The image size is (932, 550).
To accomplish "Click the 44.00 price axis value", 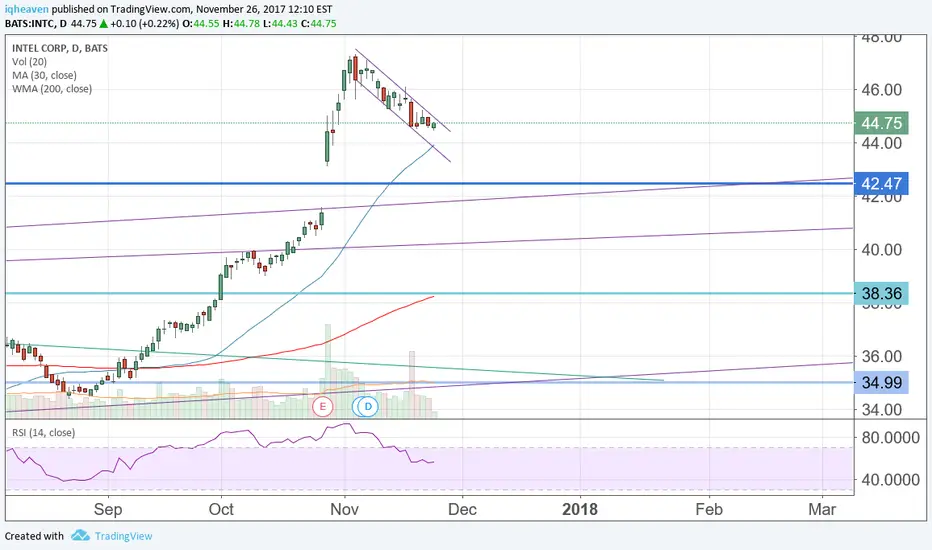I will point(882,143).
